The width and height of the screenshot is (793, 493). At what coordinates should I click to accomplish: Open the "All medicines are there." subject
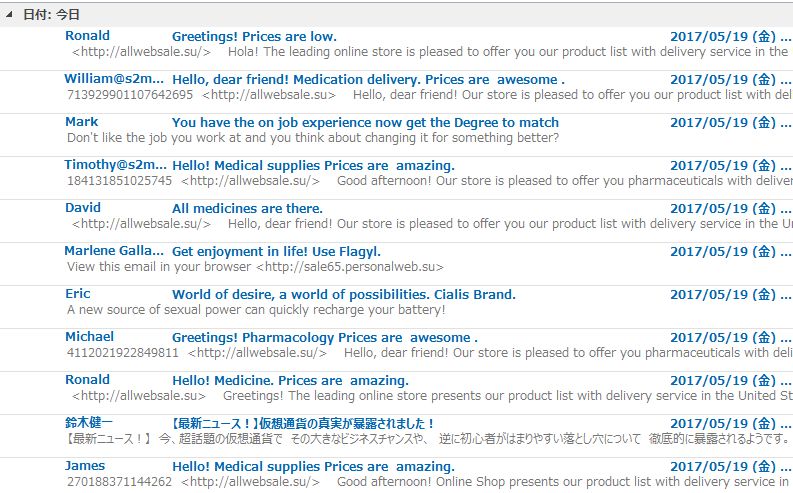247,209
